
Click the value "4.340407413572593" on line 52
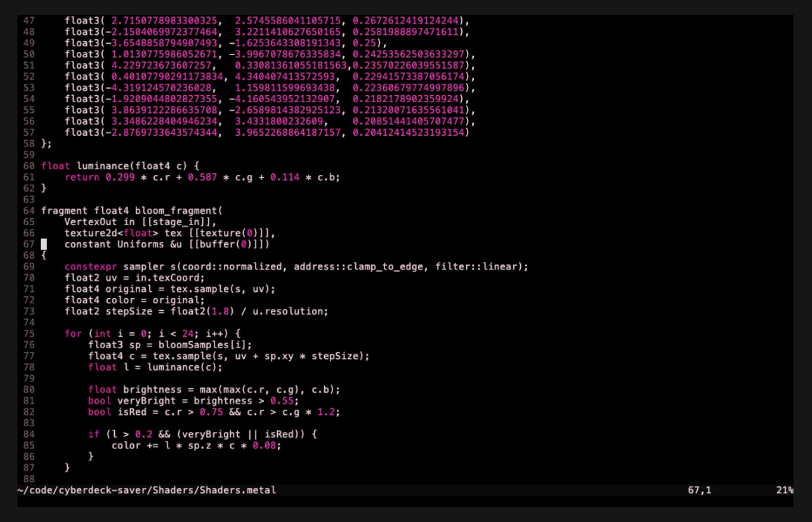click(284, 77)
